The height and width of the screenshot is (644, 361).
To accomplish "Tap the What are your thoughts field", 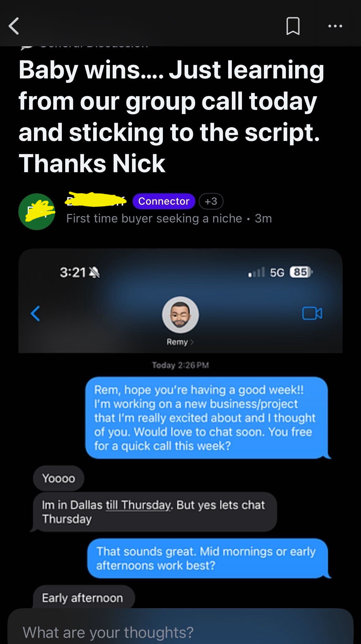I will click(x=180, y=632).
